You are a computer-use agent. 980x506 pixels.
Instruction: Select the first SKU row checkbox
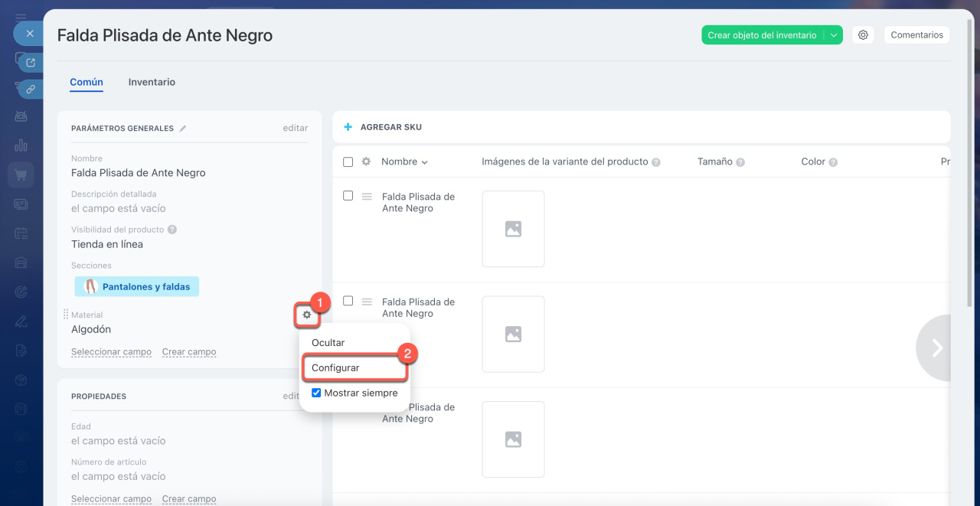click(x=348, y=196)
